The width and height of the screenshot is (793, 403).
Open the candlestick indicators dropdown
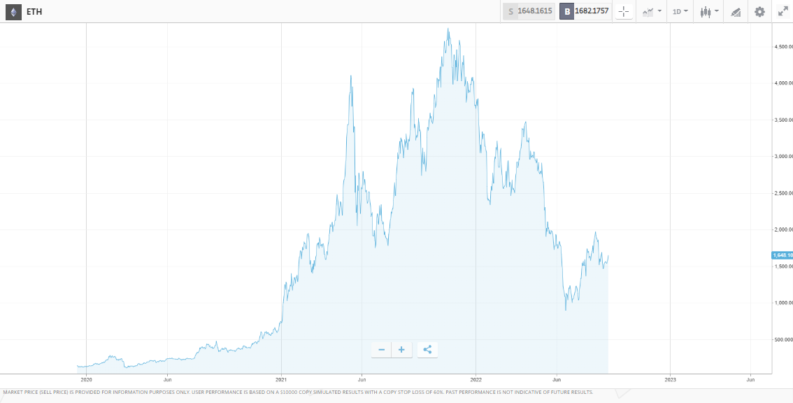709,12
